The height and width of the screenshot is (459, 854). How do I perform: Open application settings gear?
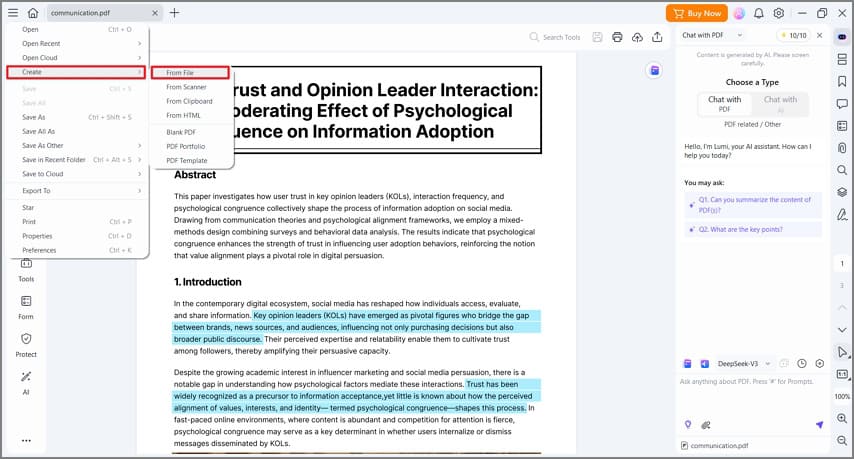pyautogui.click(x=779, y=13)
